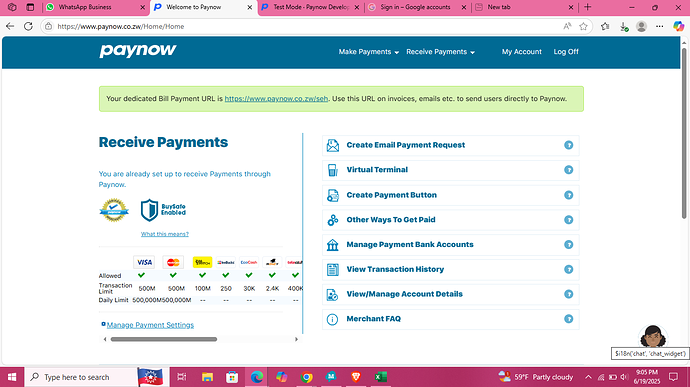This screenshot has height=387, width=690.
Task: Click the Create Payment Button icon
Action: 333,195
